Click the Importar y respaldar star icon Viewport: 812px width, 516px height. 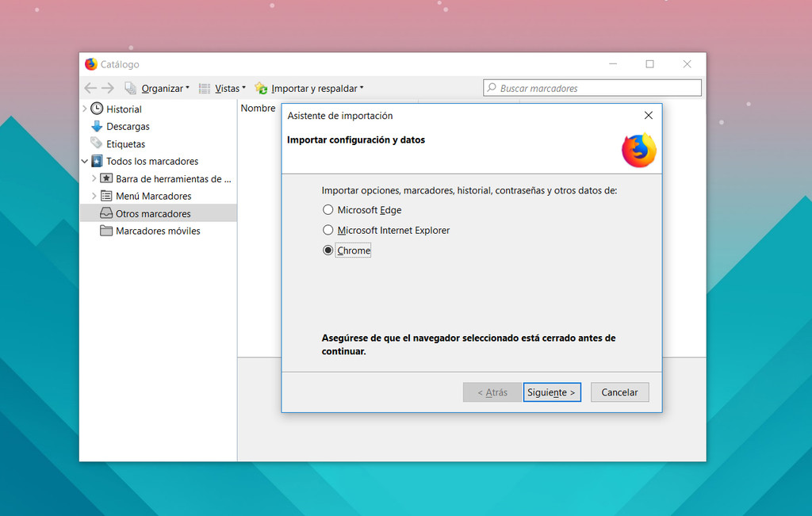261,88
